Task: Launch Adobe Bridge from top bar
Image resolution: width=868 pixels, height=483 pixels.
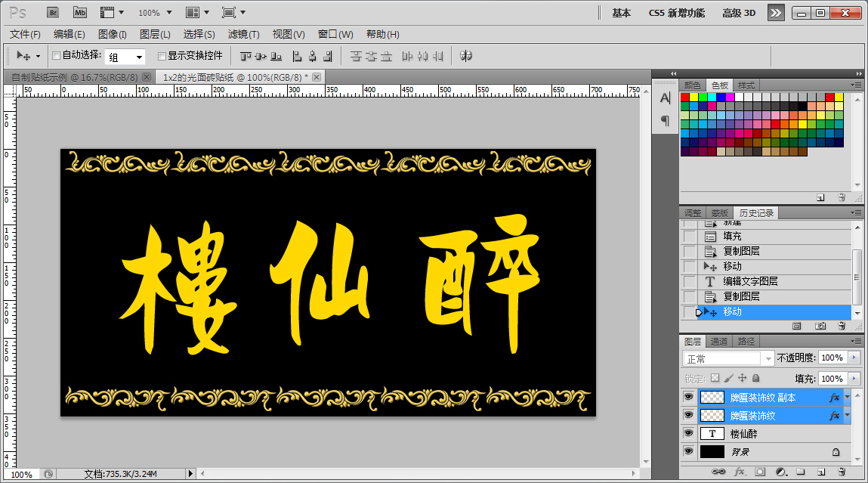Action: pyautogui.click(x=53, y=12)
